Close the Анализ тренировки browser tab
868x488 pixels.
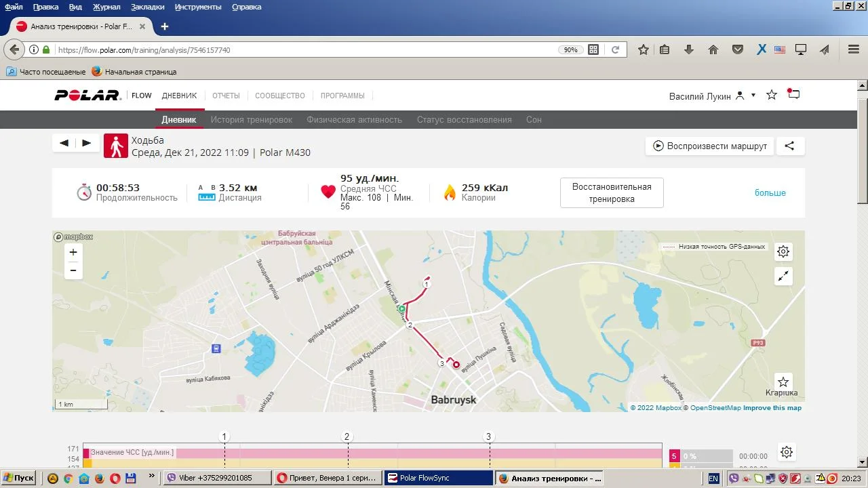coord(142,26)
